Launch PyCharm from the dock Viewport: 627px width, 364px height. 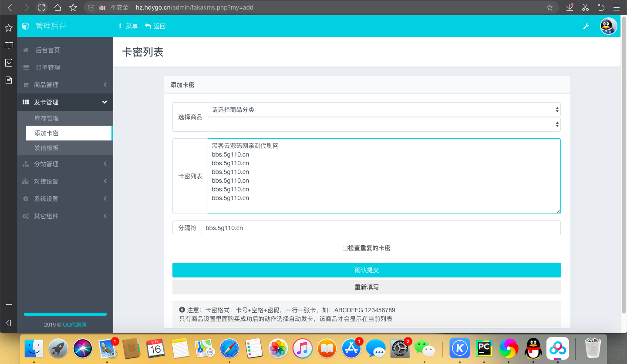click(484, 348)
